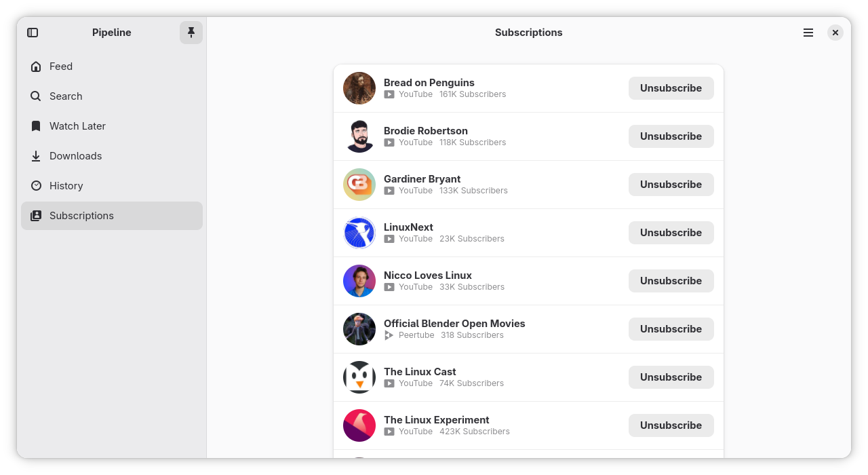
Task: Unsubscribe from Official Blender Open Movies
Action: 671,329
